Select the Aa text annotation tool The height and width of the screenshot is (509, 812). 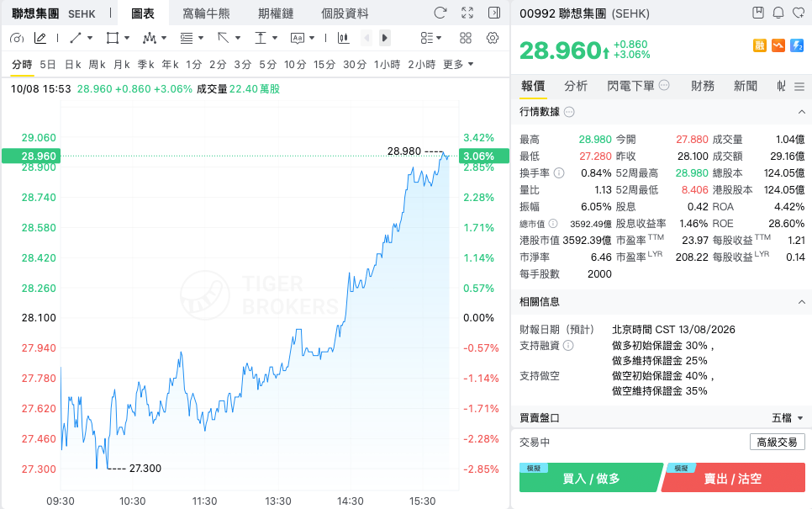(x=298, y=38)
